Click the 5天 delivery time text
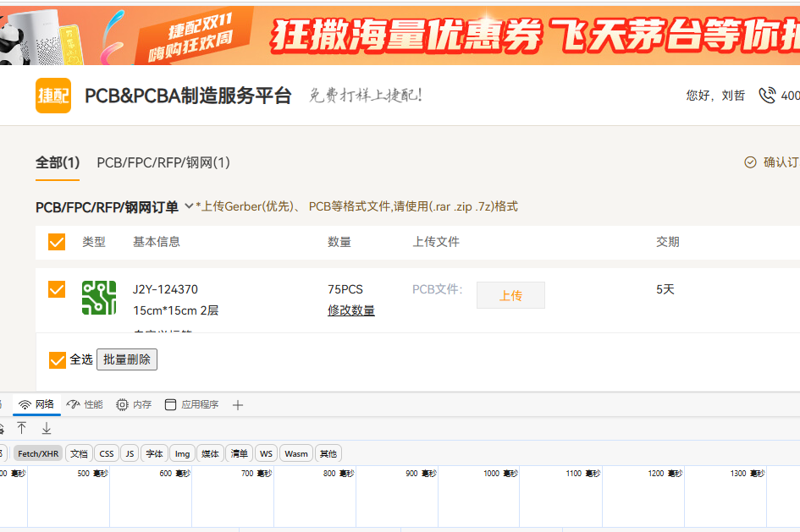This screenshot has width=800, height=532. (665, 289)
